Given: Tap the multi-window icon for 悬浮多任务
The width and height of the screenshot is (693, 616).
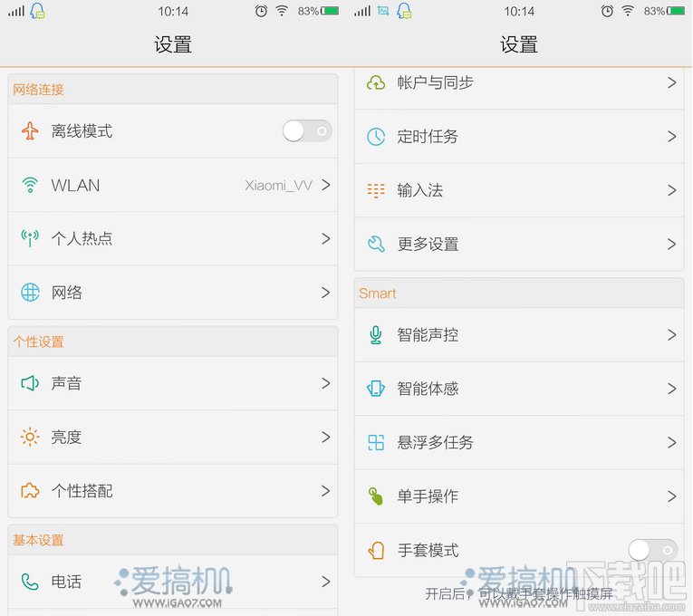Looking at the screenshot, I should (376, 442).
